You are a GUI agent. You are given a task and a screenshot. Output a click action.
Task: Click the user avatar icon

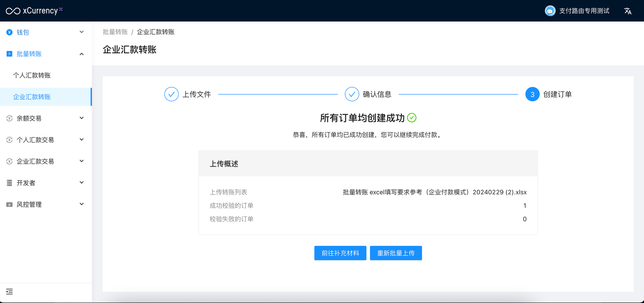(550, 11)
